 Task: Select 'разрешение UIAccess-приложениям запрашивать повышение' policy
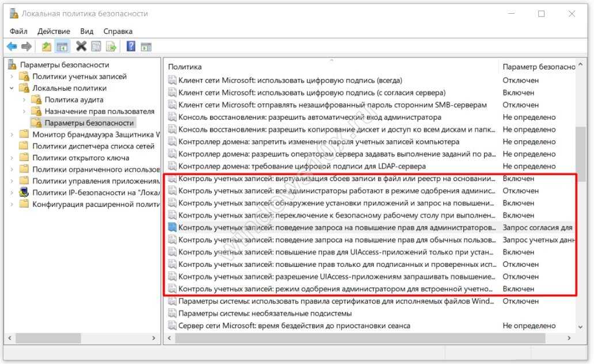point(337,277)
